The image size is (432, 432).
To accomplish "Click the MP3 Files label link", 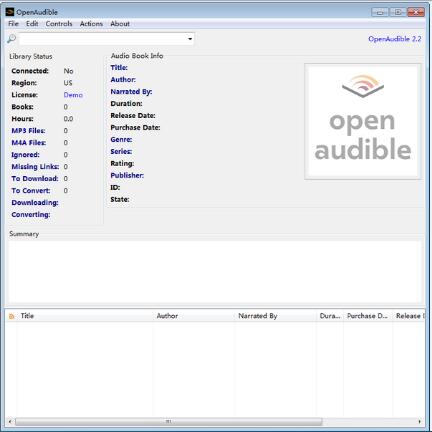I will [28, 131].
